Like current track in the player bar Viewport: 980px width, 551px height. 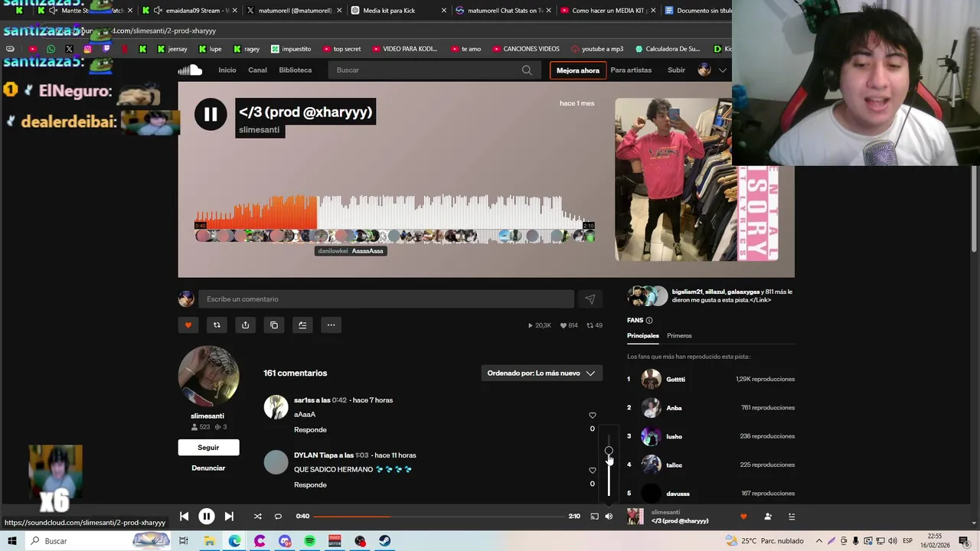point(743,517)
